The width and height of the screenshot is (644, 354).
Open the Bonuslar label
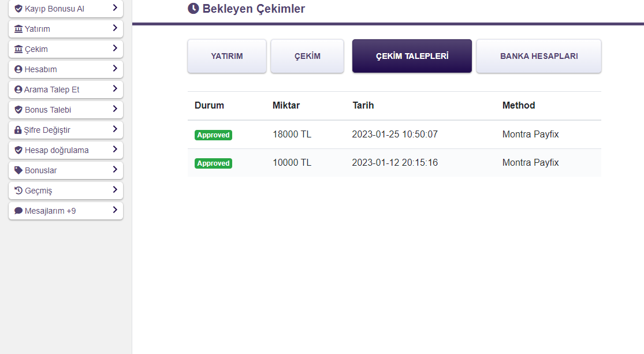[40, 170]
